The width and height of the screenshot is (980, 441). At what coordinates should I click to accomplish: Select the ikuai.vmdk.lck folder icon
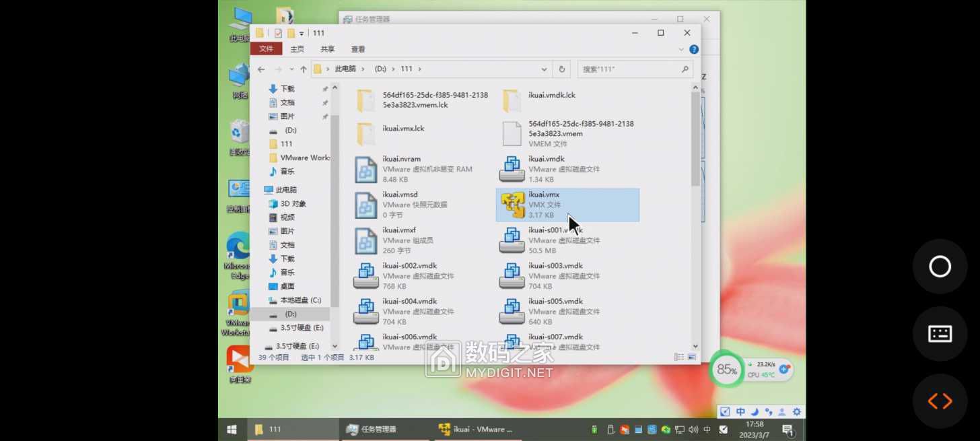(x=512, y=101)
